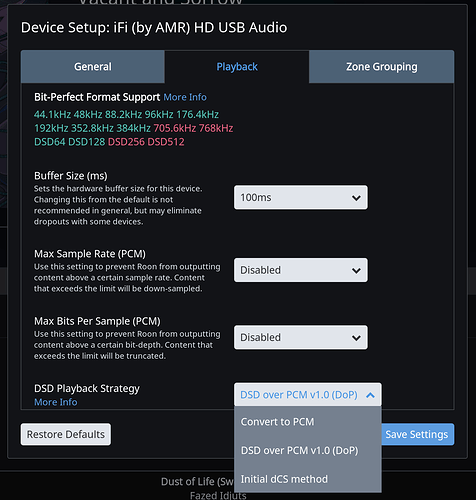
Task: Click the DSD512 format text
Action: tap(166, 142)
